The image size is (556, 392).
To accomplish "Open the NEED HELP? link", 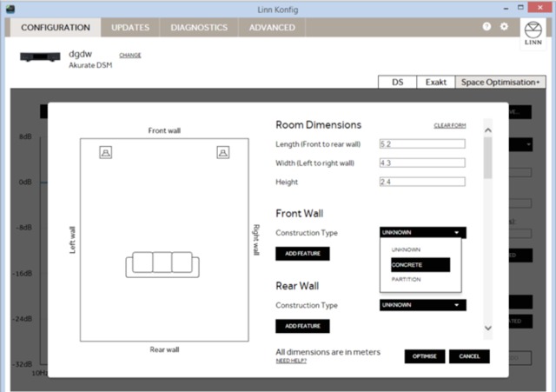I will pos(291,360).
